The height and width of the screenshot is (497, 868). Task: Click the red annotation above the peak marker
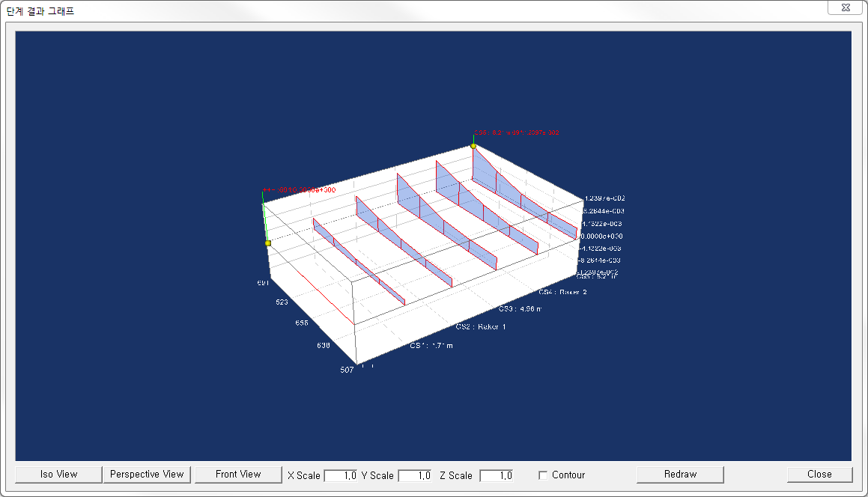(x=516, y=132)
